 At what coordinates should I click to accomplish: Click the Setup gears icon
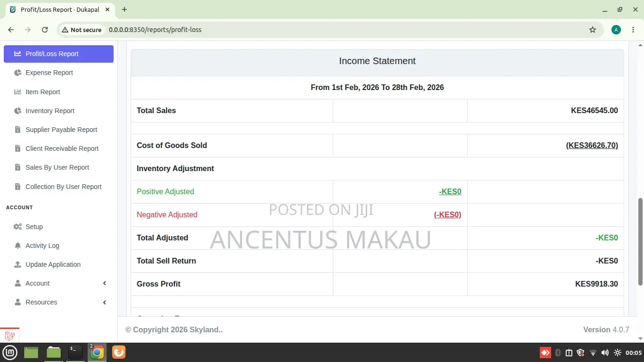(x=17, y=227)
